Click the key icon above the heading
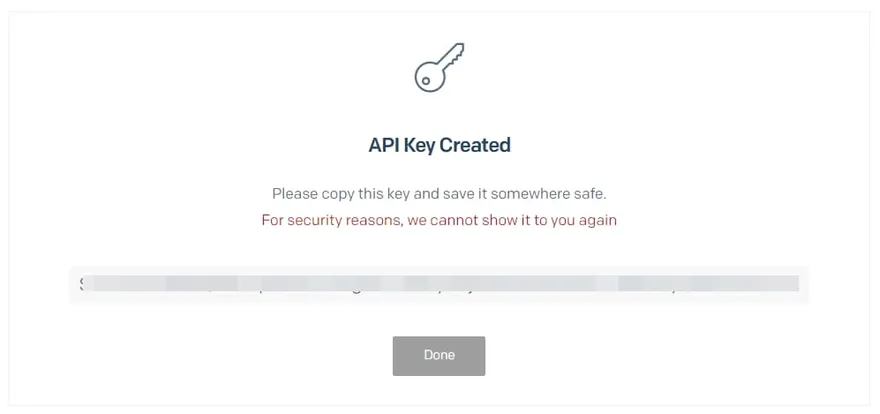The height and width of the screenshot is (414, 880). click(x=439, y=67)
